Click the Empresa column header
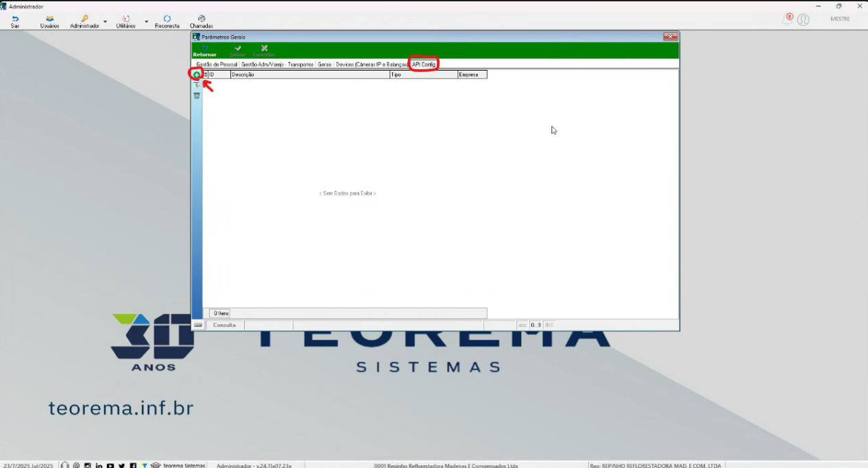The width and height of the screenshot is (868, 468). pyautogui.click(x=472, y=75)
